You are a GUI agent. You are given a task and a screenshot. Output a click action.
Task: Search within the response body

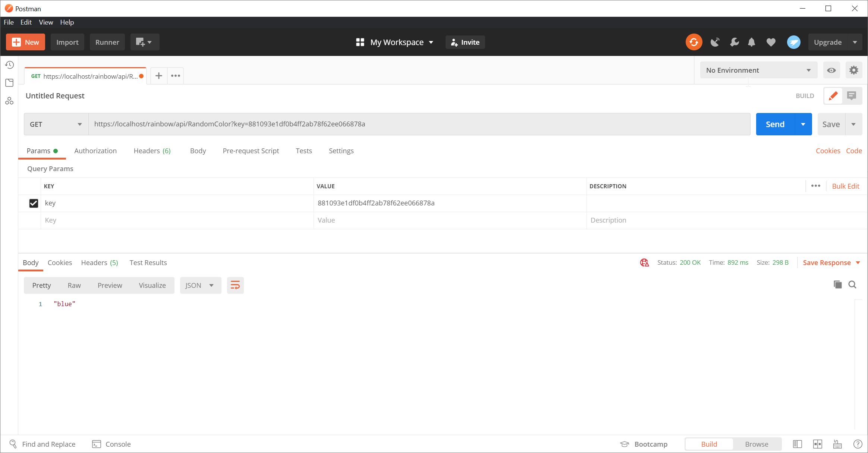point(852,284)
